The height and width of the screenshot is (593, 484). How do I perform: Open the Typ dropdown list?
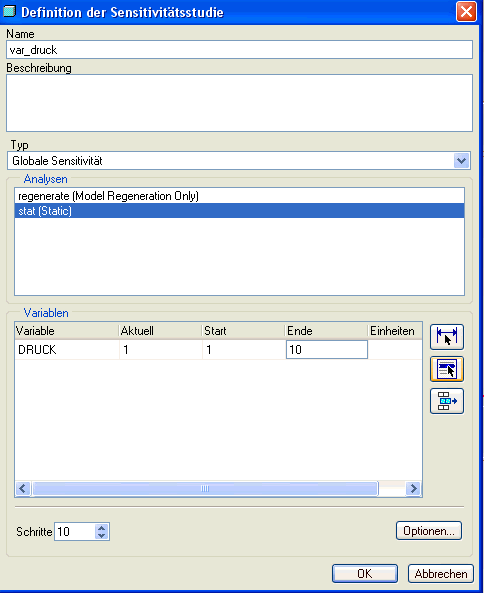(x=461, y=161)
